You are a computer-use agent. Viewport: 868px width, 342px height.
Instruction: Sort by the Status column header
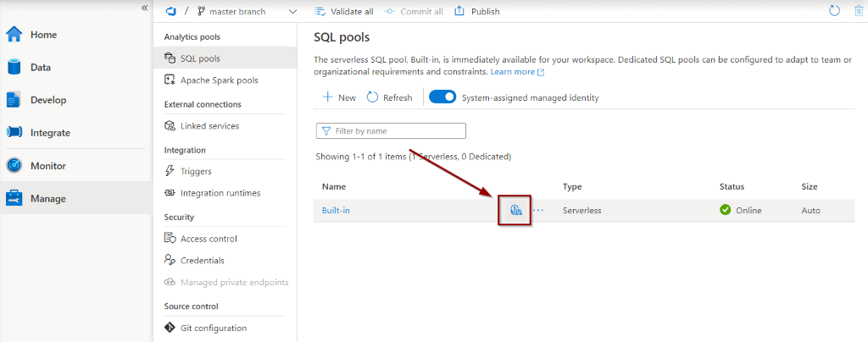732,187
